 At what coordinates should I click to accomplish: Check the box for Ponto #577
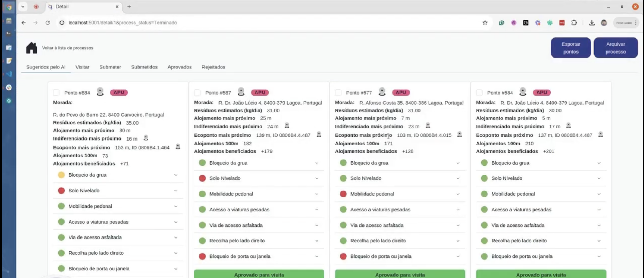point(338,93)
